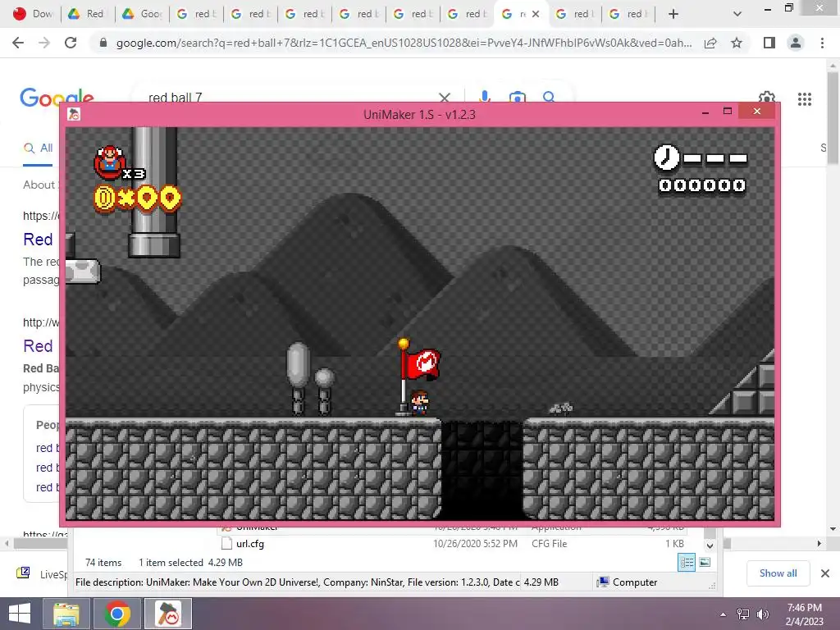The image size is (840, 630).
Task: Select the All search results tab
Action: coord(38,148)
